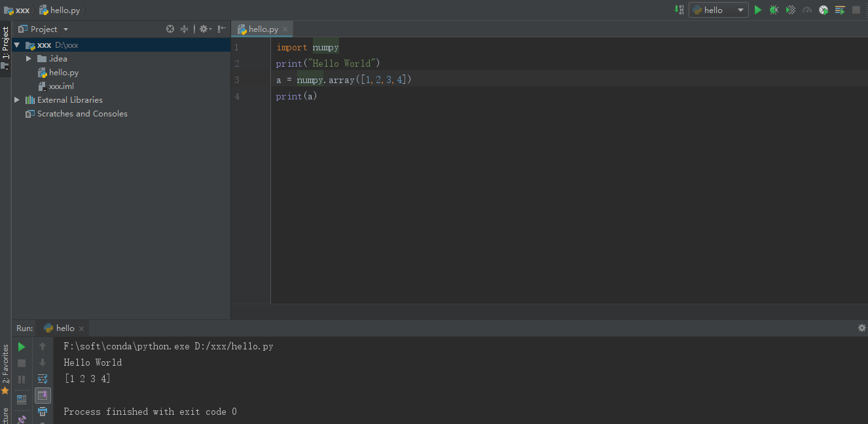
Task: Open Project panel gear settings
Action: (x=205, y=29)
